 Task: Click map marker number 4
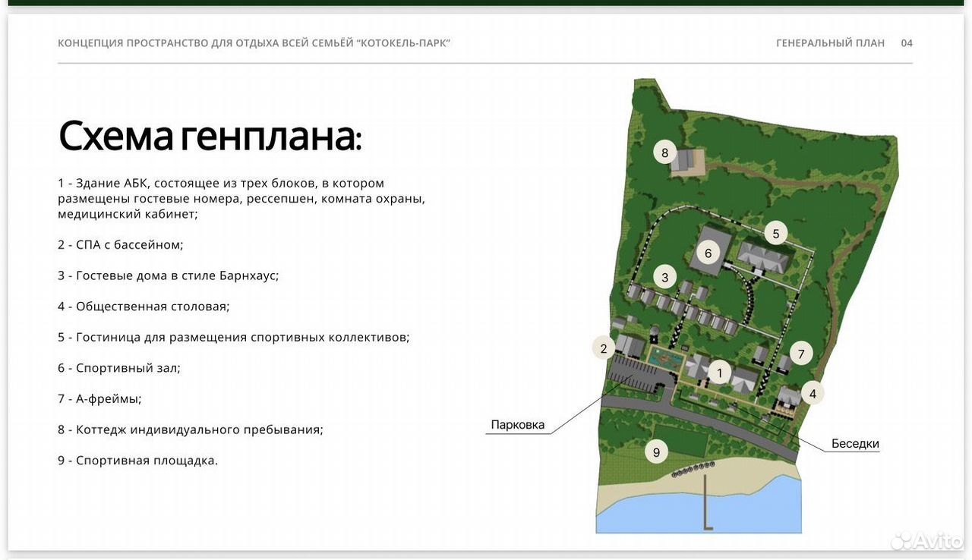(813, 394)
